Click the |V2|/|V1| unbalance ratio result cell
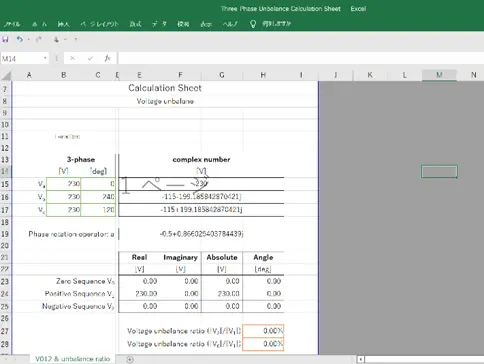484x364 pixels. point(263,331)
